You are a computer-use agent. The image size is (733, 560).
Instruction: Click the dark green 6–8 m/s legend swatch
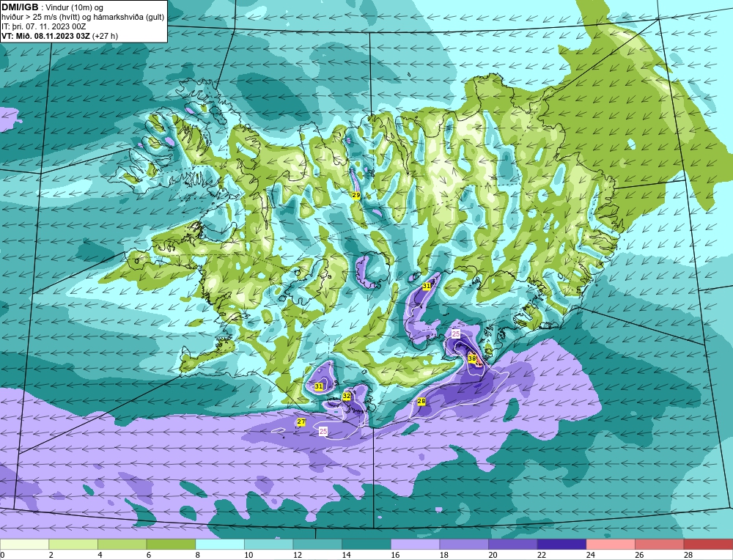pyautogui.click(x=171, y=544)
